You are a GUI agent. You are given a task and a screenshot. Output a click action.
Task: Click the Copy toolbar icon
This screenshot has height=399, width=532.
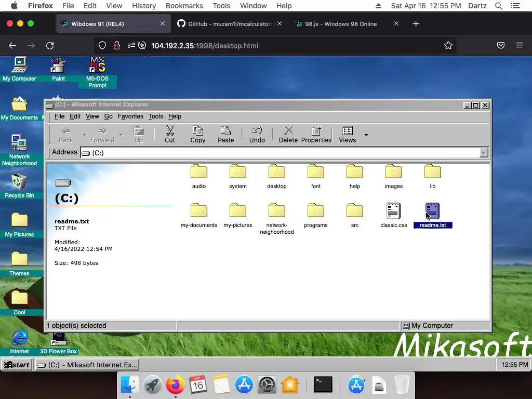(197, 135)
